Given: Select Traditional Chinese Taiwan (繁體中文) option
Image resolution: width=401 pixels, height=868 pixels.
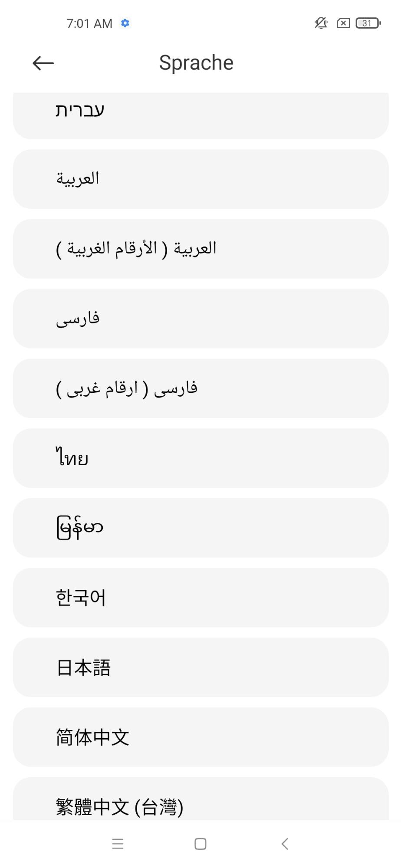Looking at the screenshot, I should tap(200, 801).
